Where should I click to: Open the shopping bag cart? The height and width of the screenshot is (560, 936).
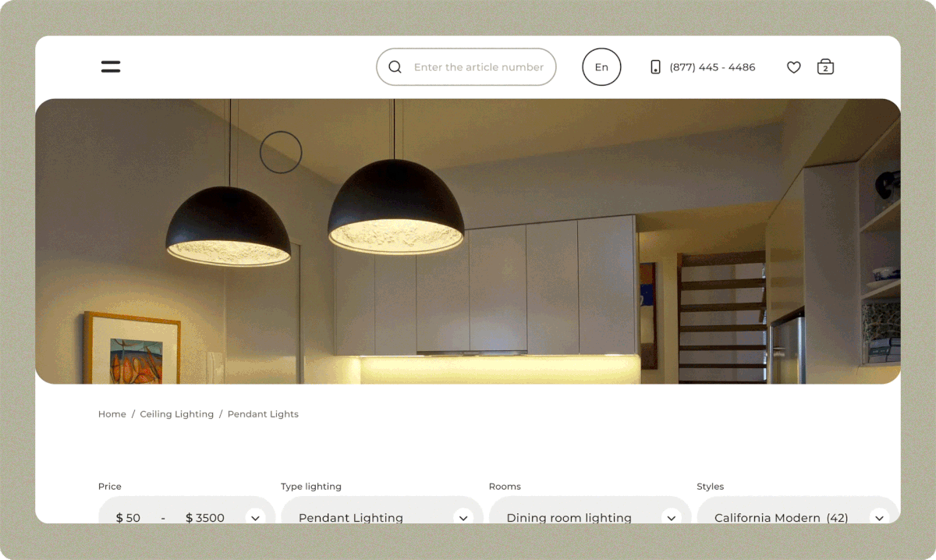[825, 67]
